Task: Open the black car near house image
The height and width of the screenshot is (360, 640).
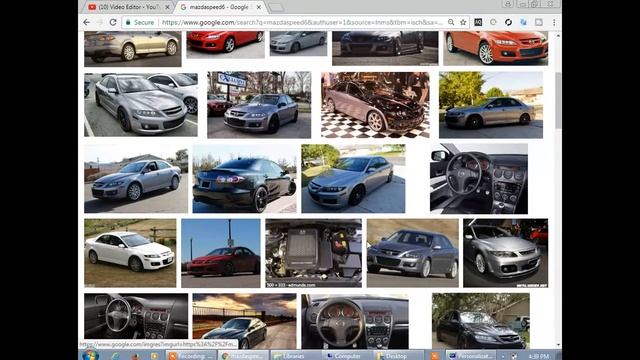Action: (x=481, y=321)
